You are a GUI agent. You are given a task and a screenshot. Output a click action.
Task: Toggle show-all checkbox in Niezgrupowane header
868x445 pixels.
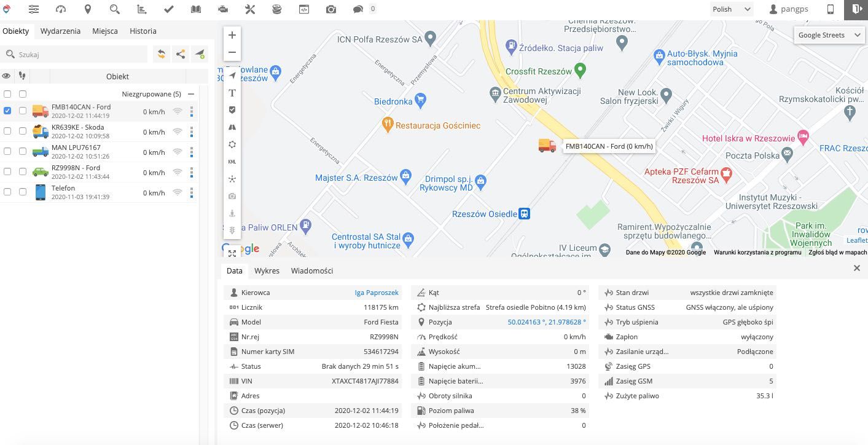pyautogui.click(x=7, y=94)
